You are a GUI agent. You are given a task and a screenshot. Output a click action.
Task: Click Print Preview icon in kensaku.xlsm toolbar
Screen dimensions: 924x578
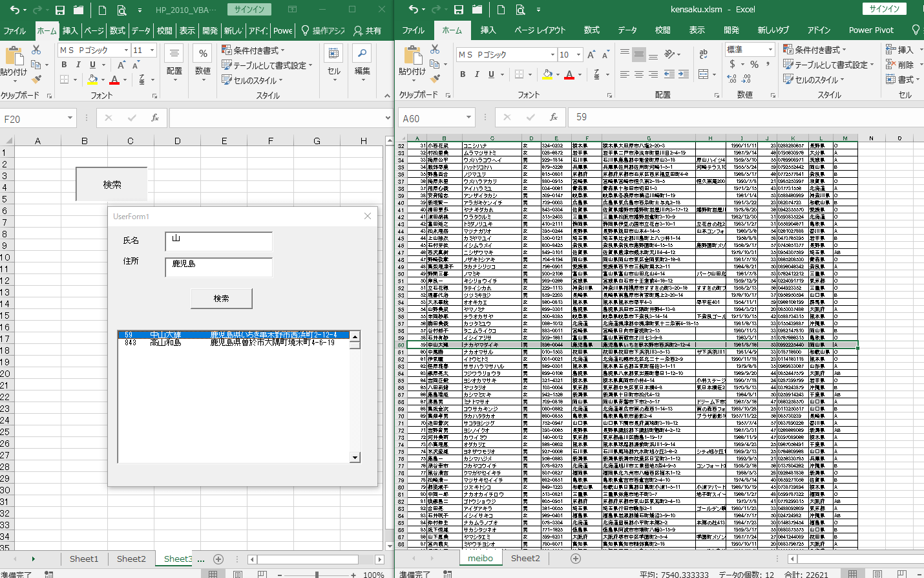pos(520,10)
